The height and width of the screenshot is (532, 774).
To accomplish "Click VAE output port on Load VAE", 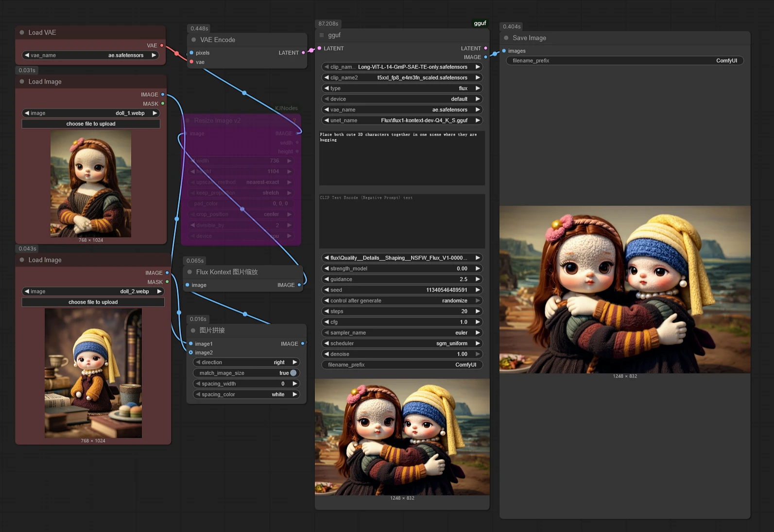I will (162, 46).
